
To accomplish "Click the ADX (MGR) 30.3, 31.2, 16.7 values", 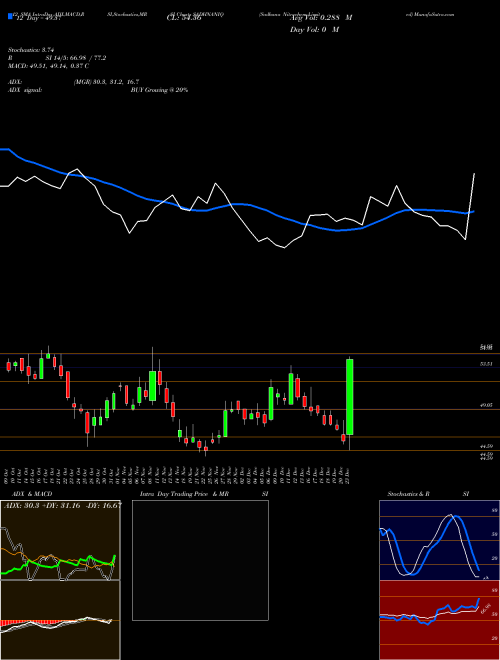I will [106, 82].
